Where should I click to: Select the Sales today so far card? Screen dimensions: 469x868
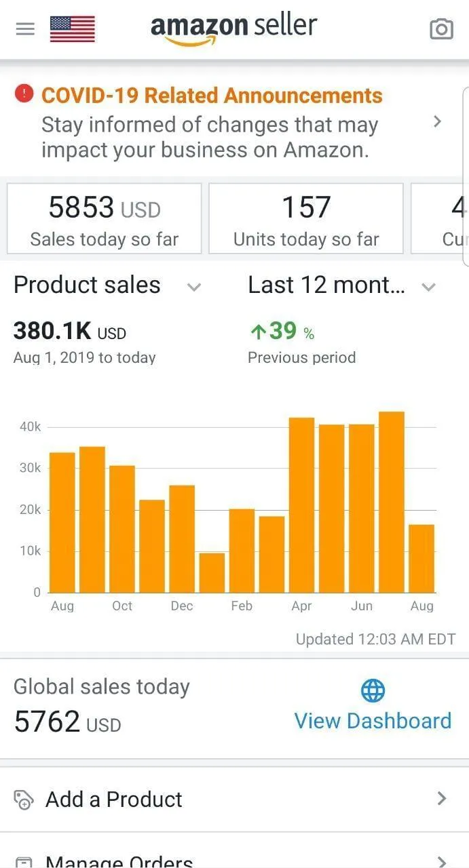[105, 218]
